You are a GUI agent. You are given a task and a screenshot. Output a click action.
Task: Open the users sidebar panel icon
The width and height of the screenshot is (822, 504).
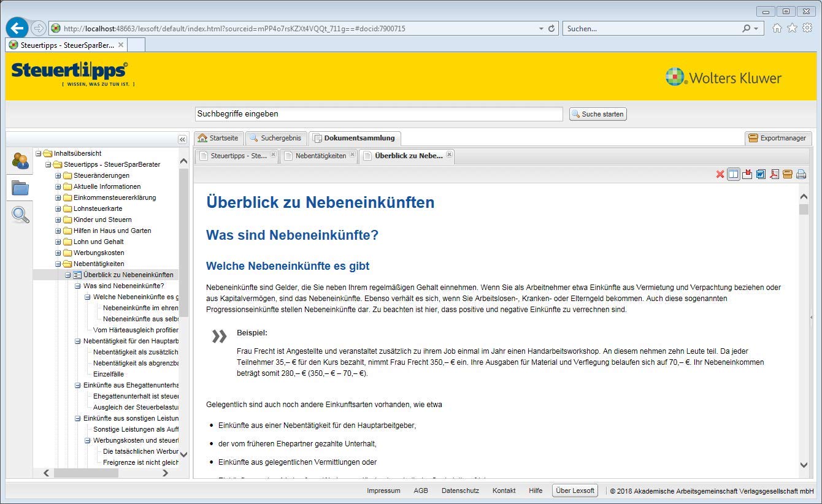point(20,161)
